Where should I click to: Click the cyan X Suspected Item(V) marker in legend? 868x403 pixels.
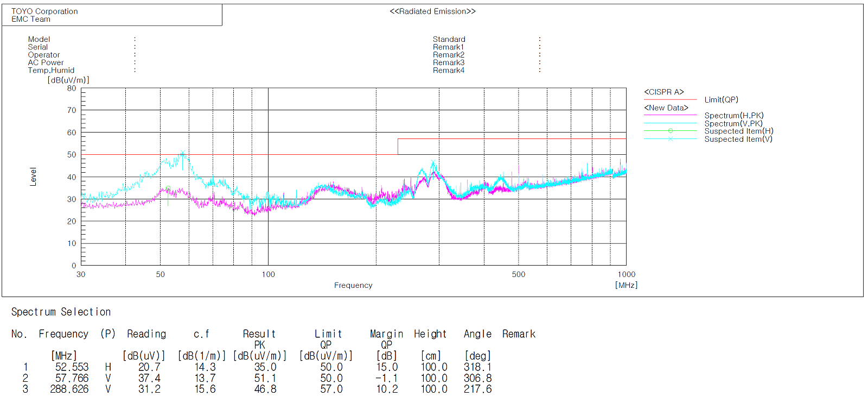[671, 139]
